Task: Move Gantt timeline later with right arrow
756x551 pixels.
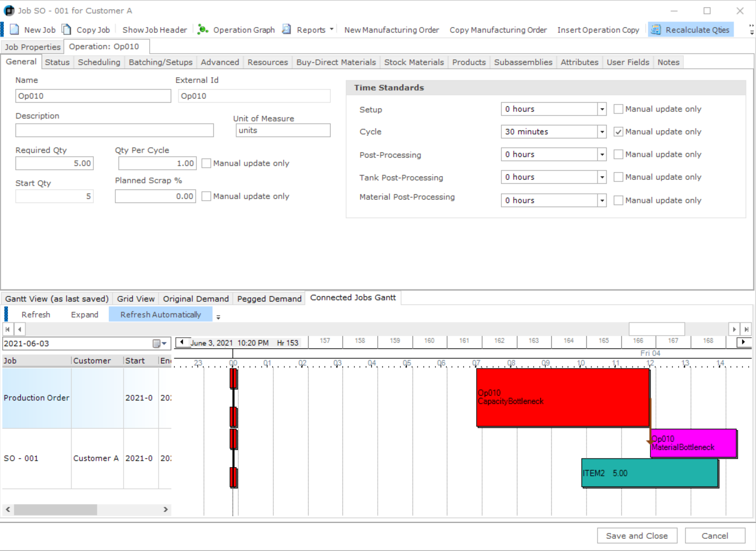Action: (744, 342)
